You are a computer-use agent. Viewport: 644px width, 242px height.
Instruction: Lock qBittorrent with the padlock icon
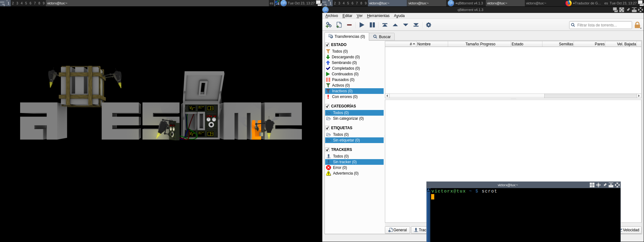637,25
